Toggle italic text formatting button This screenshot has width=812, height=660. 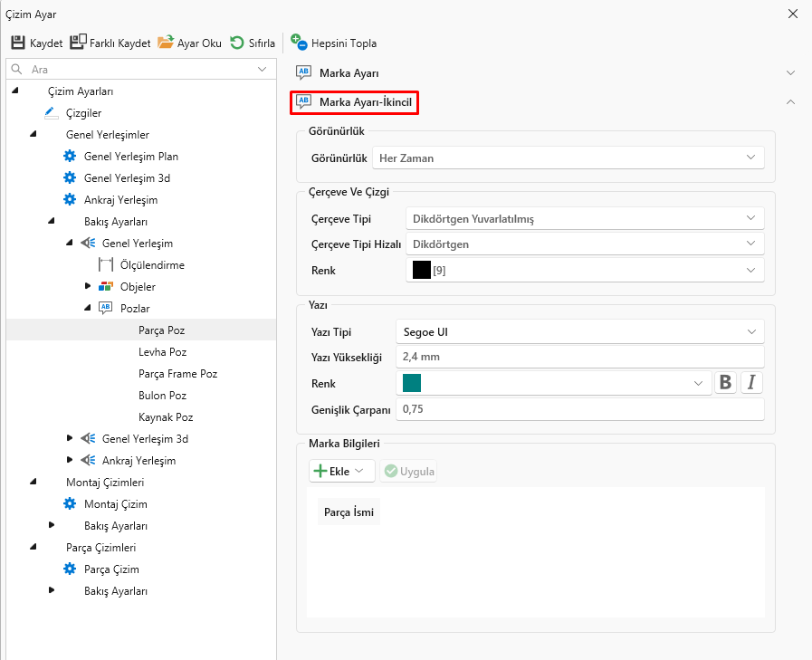coord(751,383)
